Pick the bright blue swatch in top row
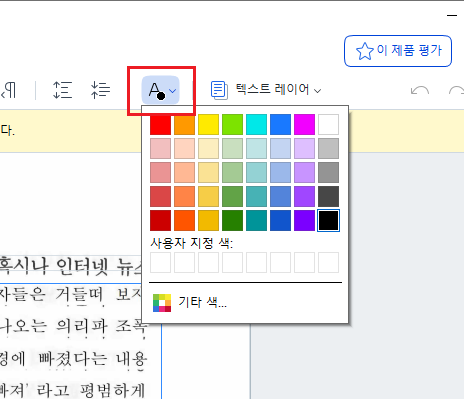 280,124
